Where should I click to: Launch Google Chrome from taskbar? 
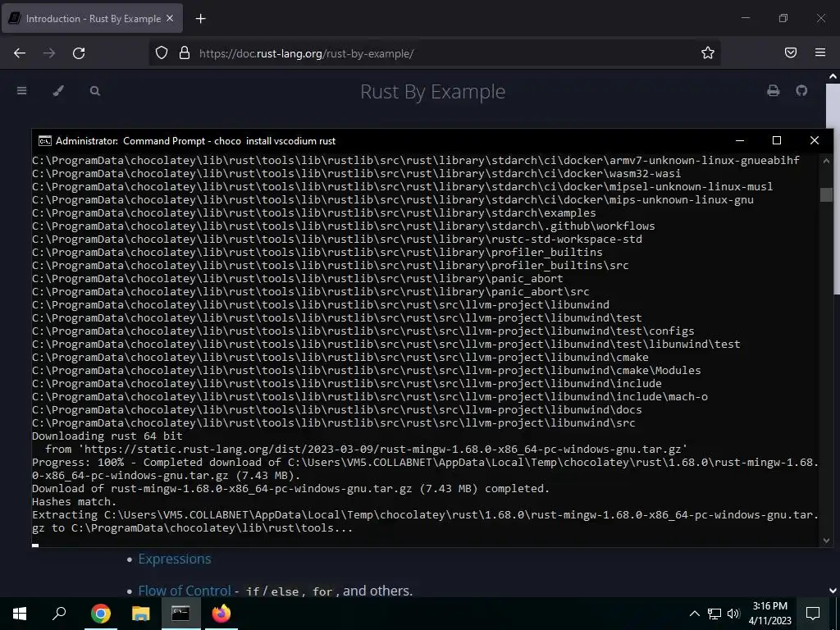tap(100, 614)
